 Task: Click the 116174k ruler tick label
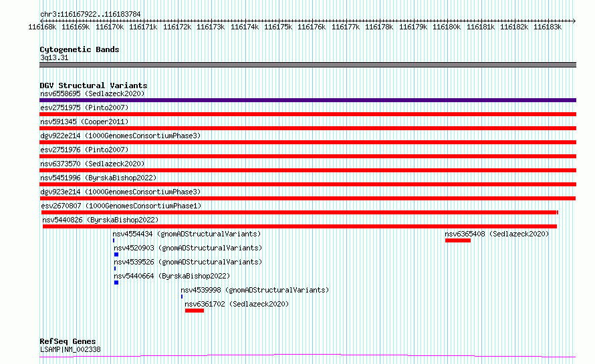pos(245,27)
